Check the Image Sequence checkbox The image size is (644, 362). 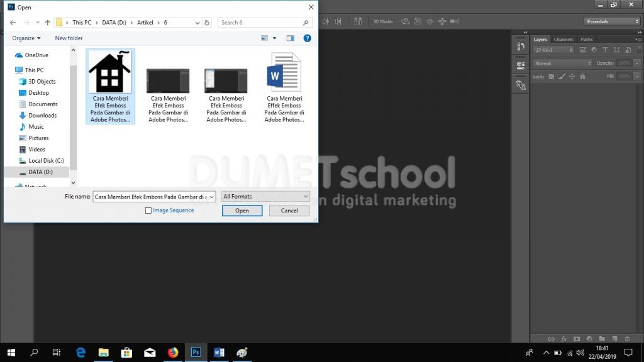click(x=148, y=211)
